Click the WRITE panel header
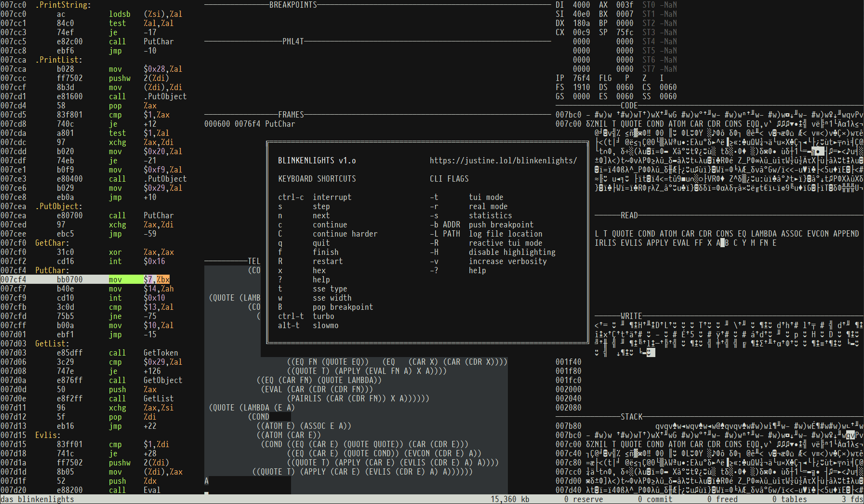This screenshot has width=864, height=504. 631,316
